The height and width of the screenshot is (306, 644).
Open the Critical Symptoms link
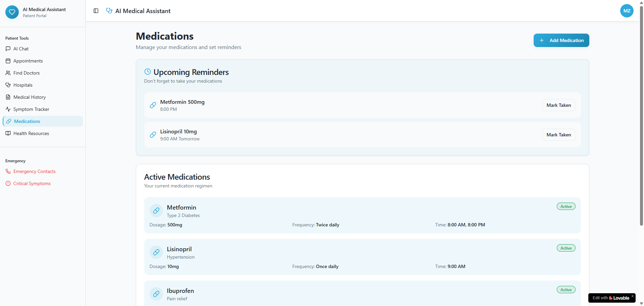(x=43, y=183)
